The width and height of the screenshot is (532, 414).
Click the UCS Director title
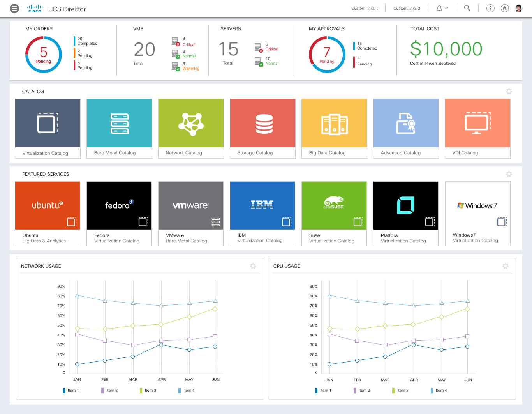(x=67, y=9)
